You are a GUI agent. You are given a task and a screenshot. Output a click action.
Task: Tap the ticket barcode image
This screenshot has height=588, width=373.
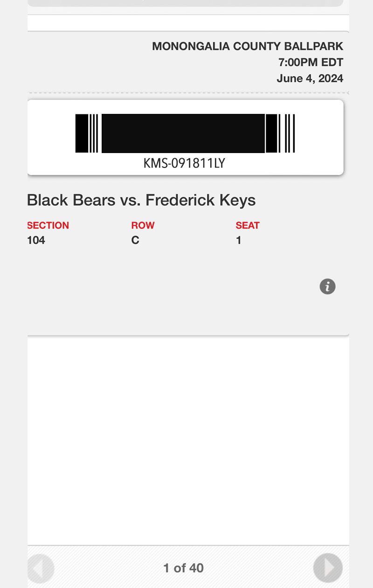click(x=185, y=133)
